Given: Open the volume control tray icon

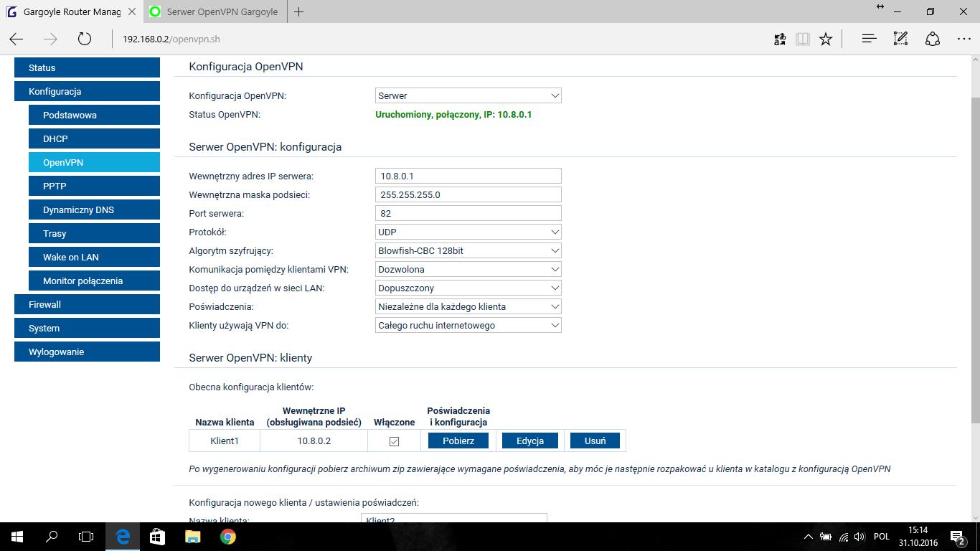Looking at the screenshot, I should 859,537.
